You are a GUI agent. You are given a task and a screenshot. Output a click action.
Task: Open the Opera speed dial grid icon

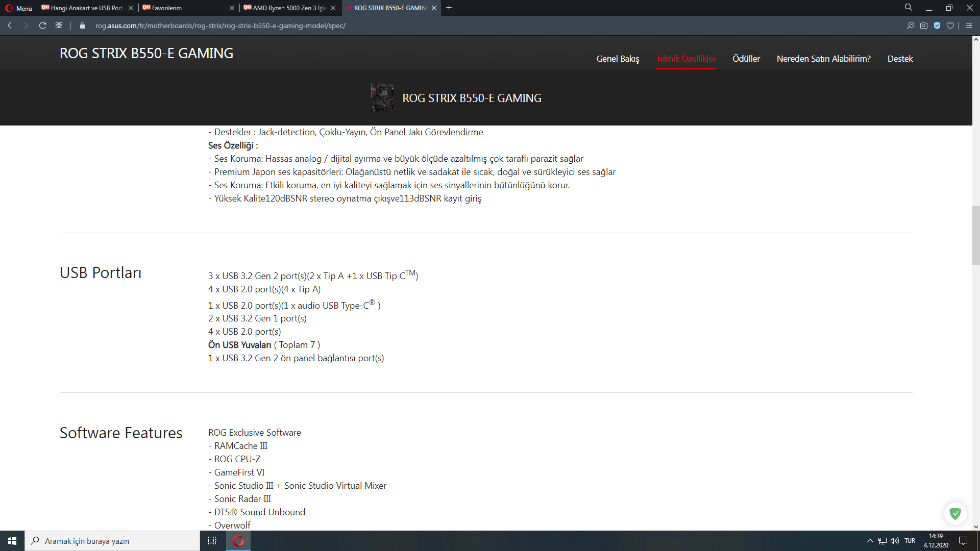(59, 26)
